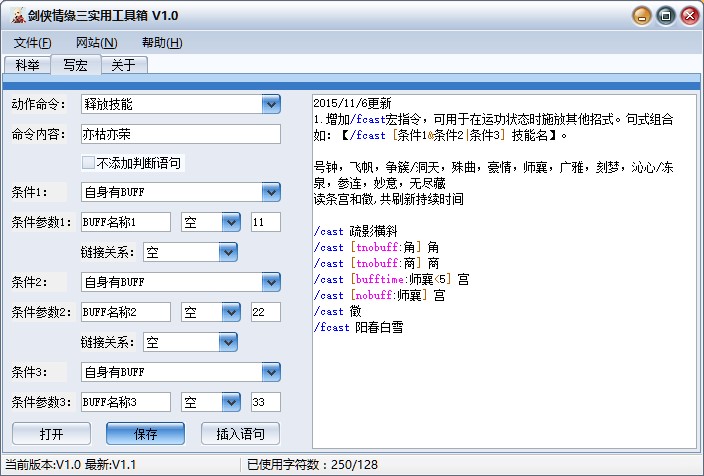Viewport: 704px width, 476px height.
Task: Enable the 不添加判断语句 checkbox
Action: pyautogui.click(x=88, y=163)
